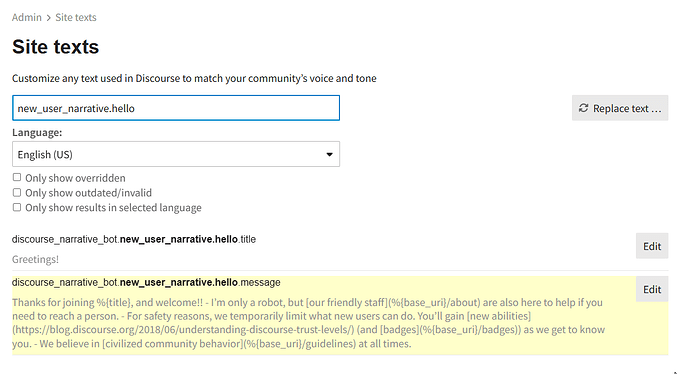Click the Site texts breadcrumb

point(76,18)
